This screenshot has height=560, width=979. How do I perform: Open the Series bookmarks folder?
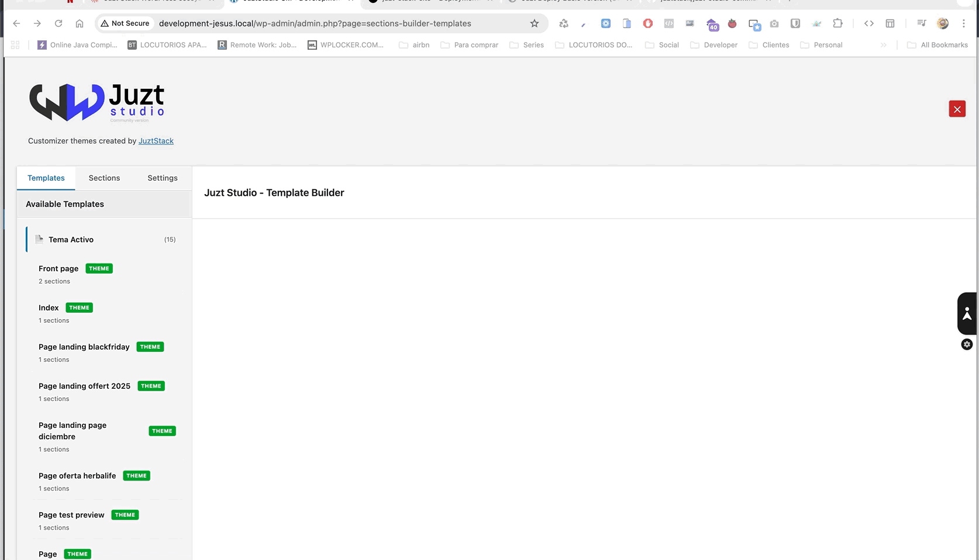(x=526, y=45)
